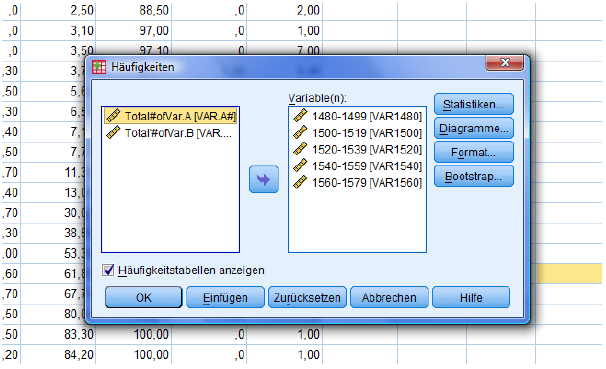
Task: Select 1500-1519 [VAR1500] in Variable(n) list
Action: coord(357,133)
